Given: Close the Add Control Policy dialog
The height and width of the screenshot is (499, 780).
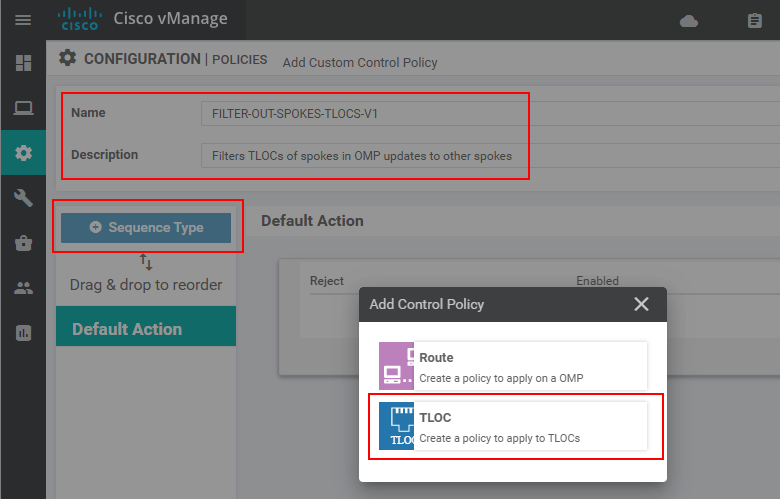Looking at the screenshot, I should tap(641, 304).
